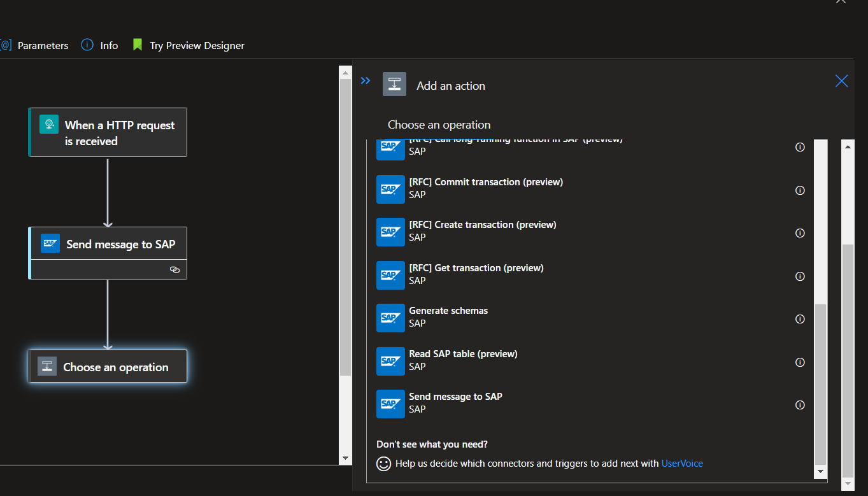Viewport: 868px width, 496px height.
Task: Click the operations list scroll-down arrow
Action: click(821, 472)
